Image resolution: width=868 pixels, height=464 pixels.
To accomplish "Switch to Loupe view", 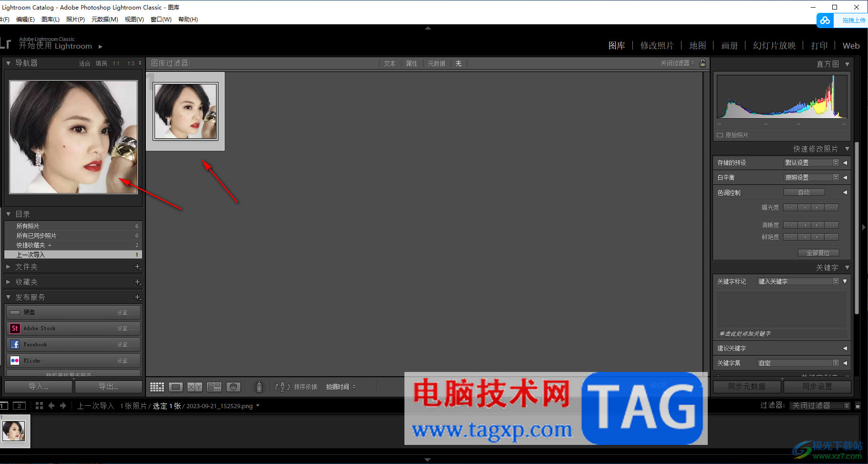I will point(176,387).
